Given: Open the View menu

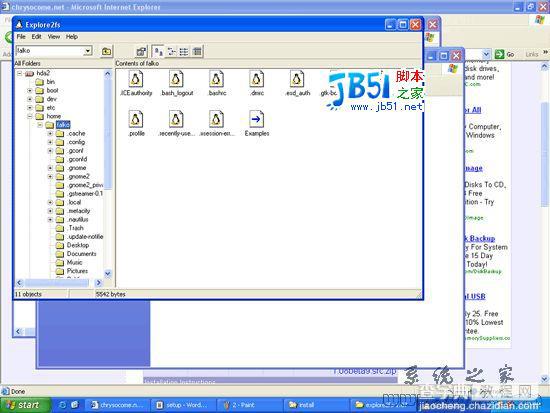Looking at the screenshot, I should [54, 36].
